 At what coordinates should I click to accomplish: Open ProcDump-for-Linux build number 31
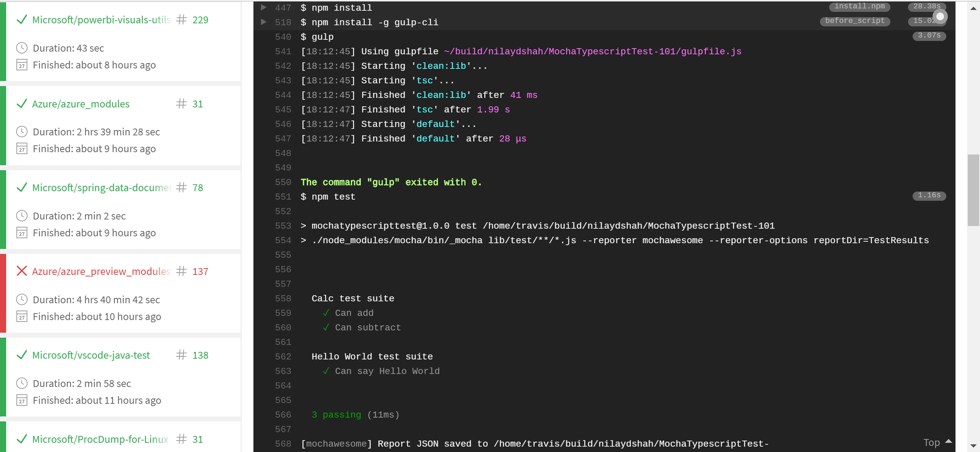coord(198,439)
